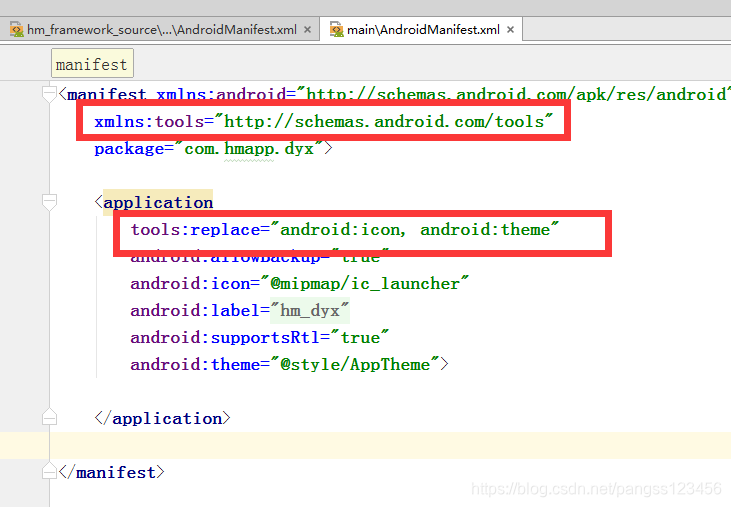Collapse the opening manifest tag fold marker
The image size is (731, 507).
point(49,93)
